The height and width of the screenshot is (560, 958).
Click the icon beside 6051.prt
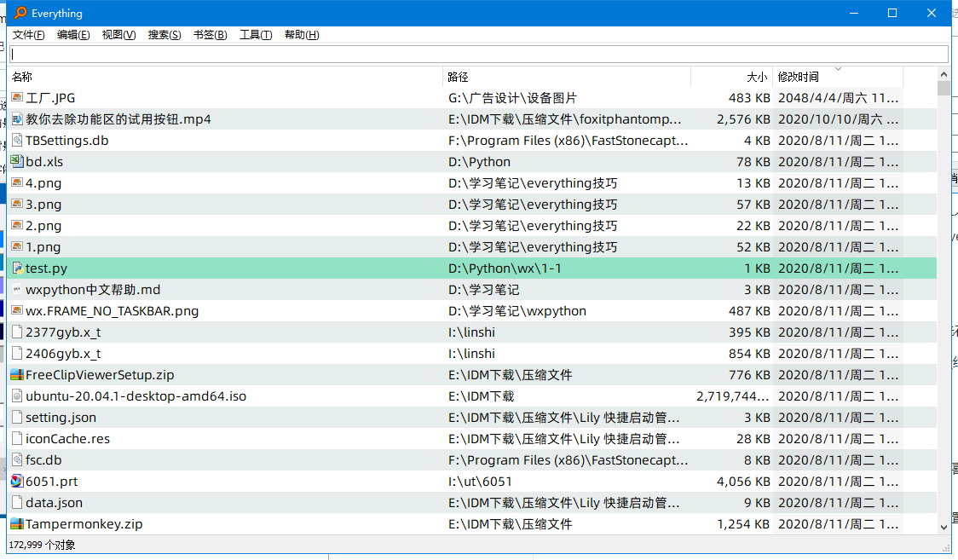tap(18, 481)
